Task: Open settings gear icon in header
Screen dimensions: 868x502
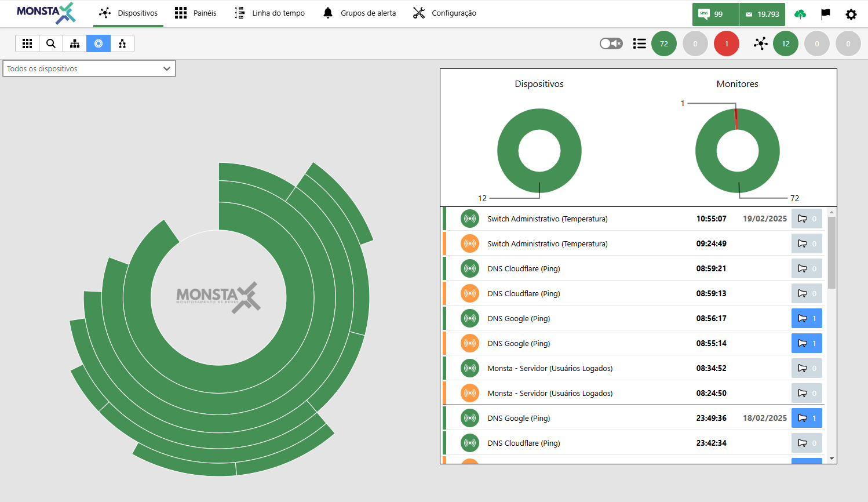Action: 851,14
